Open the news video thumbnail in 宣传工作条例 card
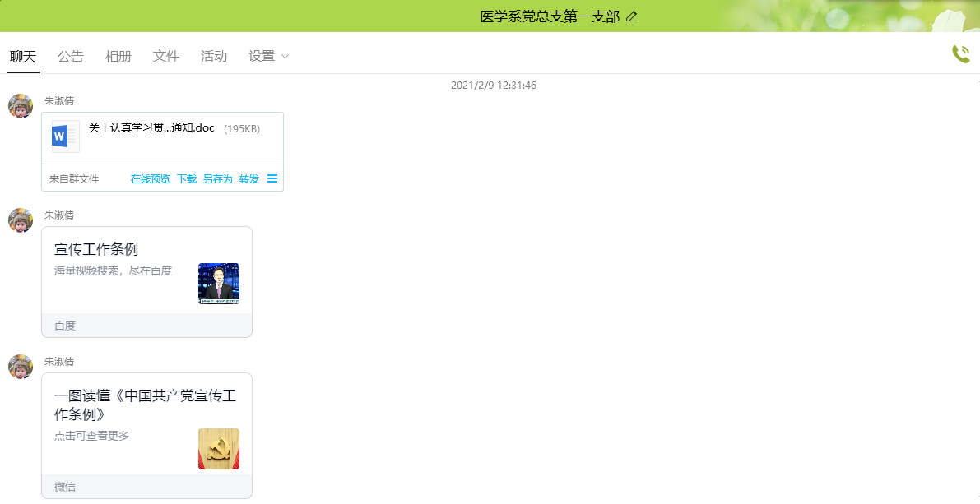Image resolution: width=980 pixels, height=504 pixels. pos(218,284)
